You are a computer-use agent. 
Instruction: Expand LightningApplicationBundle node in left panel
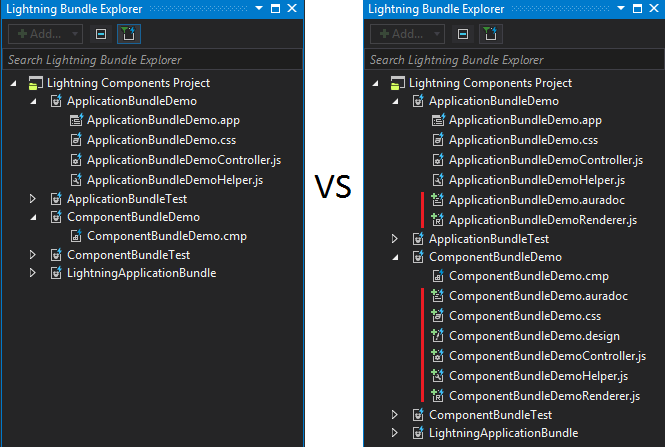coord(32,273)
